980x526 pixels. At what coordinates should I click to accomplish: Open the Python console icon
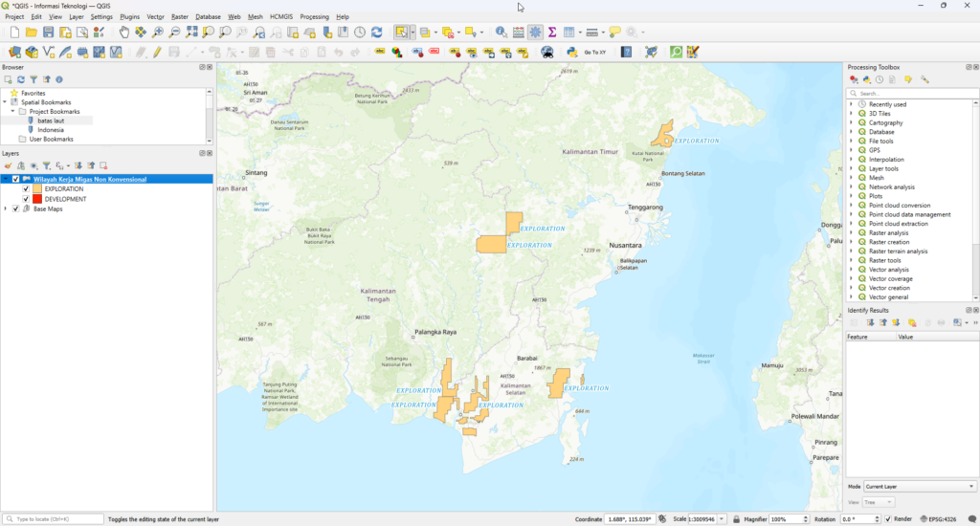[571, 52]
